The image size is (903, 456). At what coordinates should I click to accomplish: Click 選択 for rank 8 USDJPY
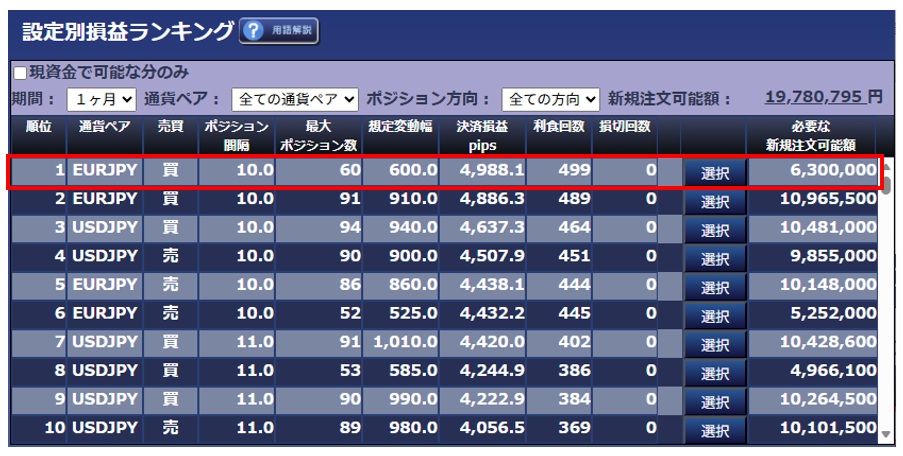(x=715, y=374)
